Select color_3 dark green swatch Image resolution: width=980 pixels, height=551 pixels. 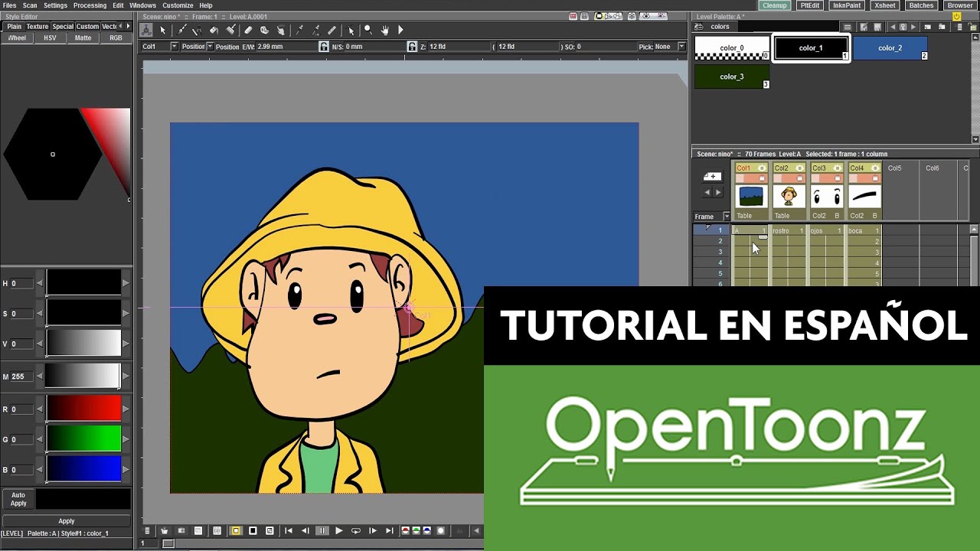click(x=731, y=77)
